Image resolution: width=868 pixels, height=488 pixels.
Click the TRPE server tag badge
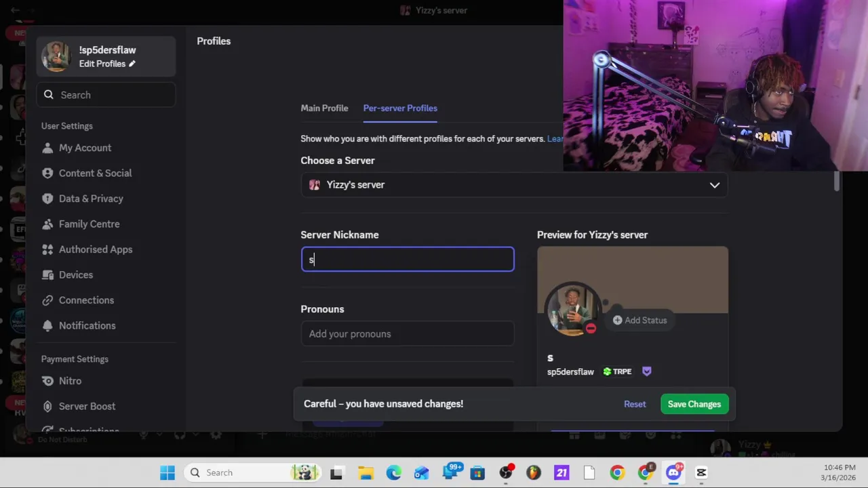617,371
